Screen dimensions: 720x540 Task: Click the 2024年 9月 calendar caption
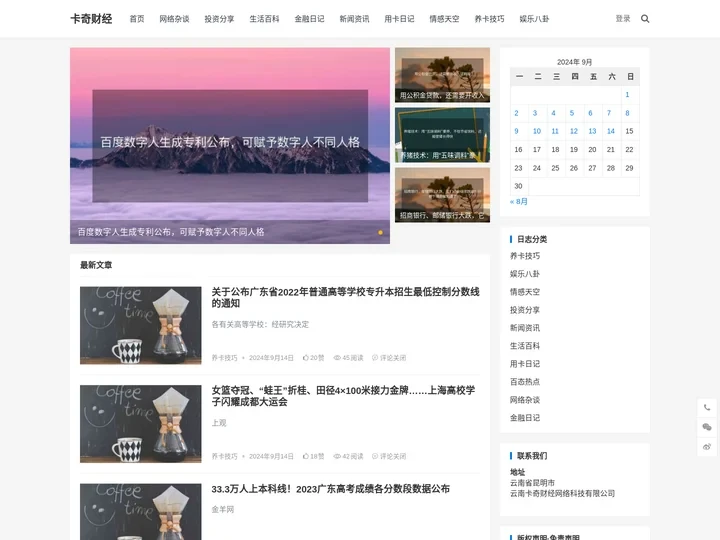574,62
